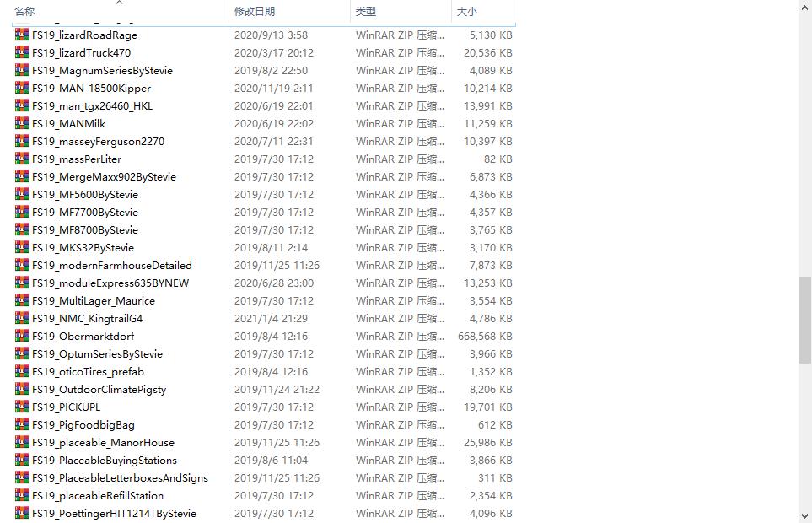This screenshot has height=523, width=812.
Task: Sort by the 名称 column header
Action: (24, 12)
